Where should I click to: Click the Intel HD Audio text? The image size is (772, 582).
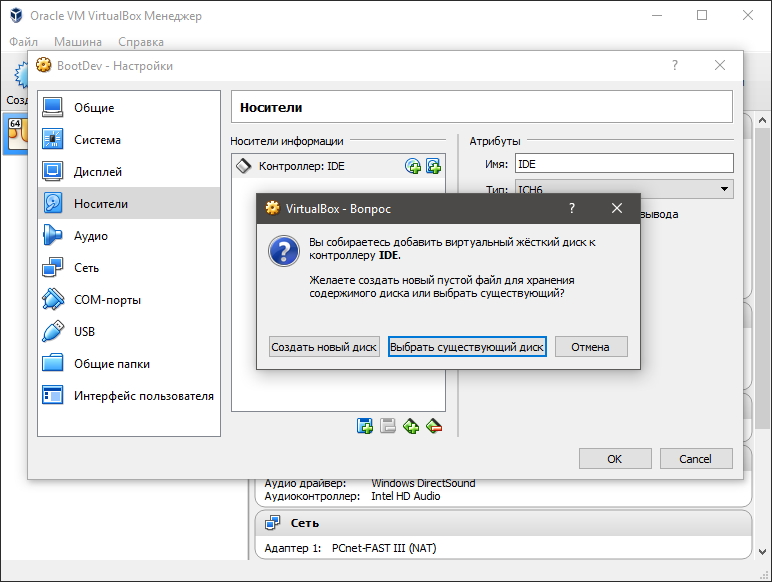tap(406, 496)
